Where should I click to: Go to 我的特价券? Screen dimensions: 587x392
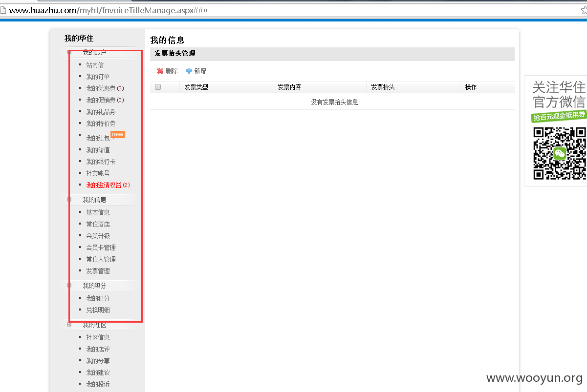point(101,124)
